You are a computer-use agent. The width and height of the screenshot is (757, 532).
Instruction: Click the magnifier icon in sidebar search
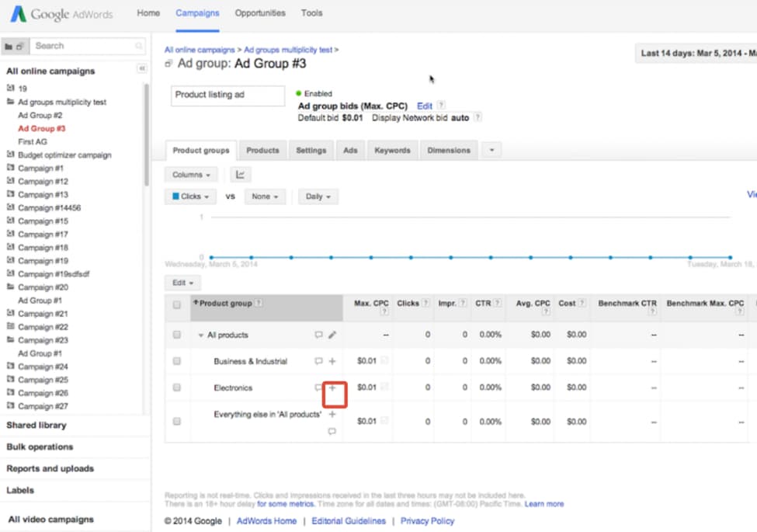138,46
